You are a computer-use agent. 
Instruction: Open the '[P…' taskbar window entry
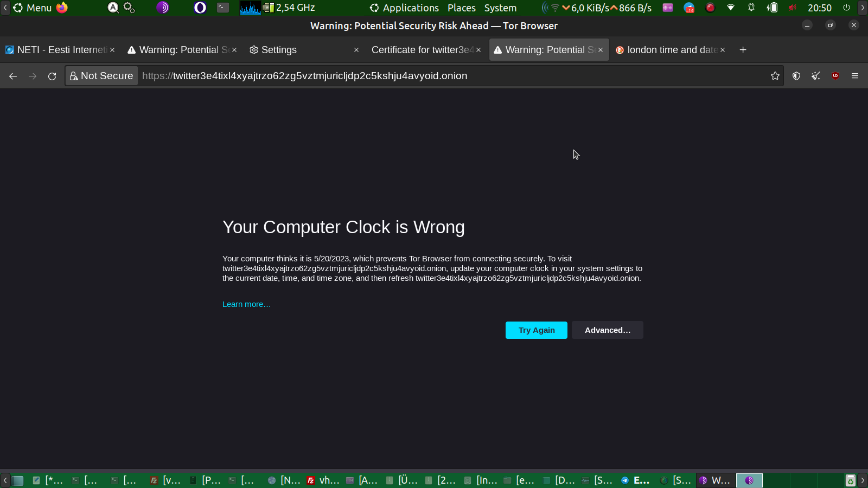click(x=205, y=480)
